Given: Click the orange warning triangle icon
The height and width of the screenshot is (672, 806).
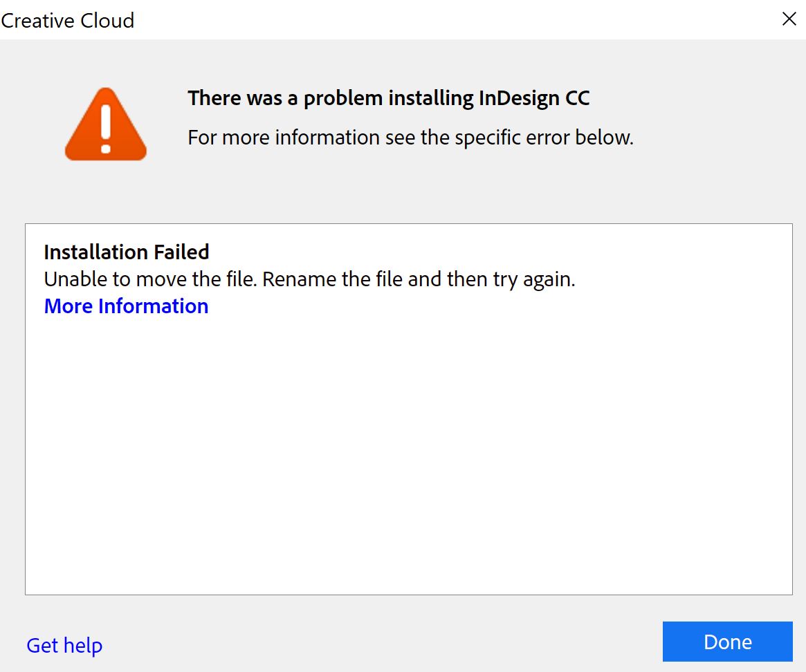Looking at the screenshot, I should 106,126.
